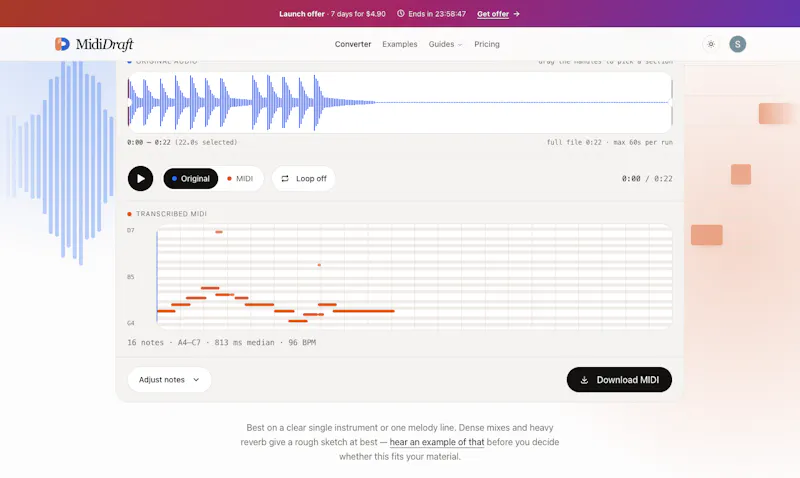Viewport: 800px width, 478px height.
Task: Click 'full file 0:22 · max 60s per run' text
Action: (610, 142)
